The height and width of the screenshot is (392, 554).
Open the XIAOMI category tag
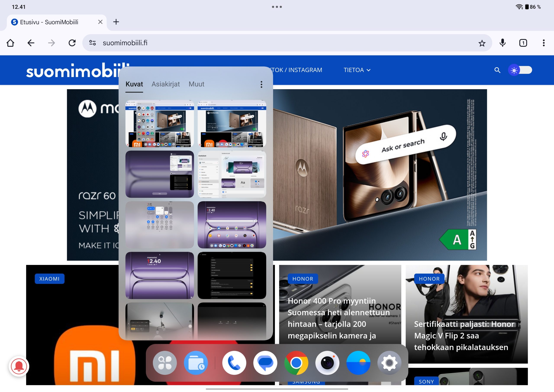coord(50,279)
